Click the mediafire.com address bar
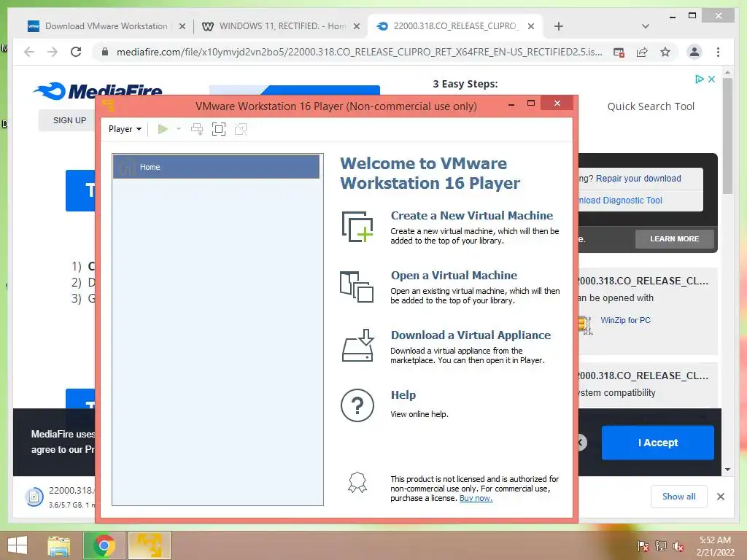Viewport: 747px width, 560px height. point(359,52)
